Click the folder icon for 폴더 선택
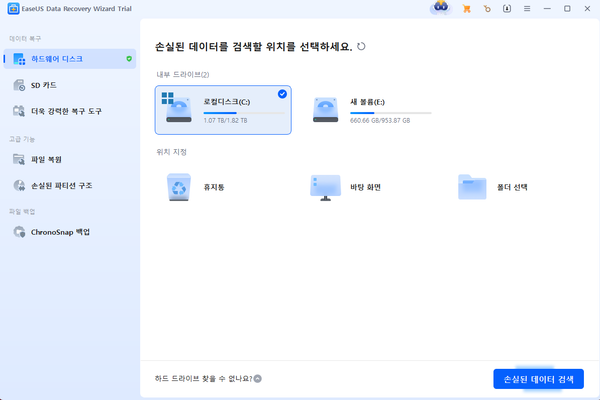The image size is (600, 400). pos(472,187)
